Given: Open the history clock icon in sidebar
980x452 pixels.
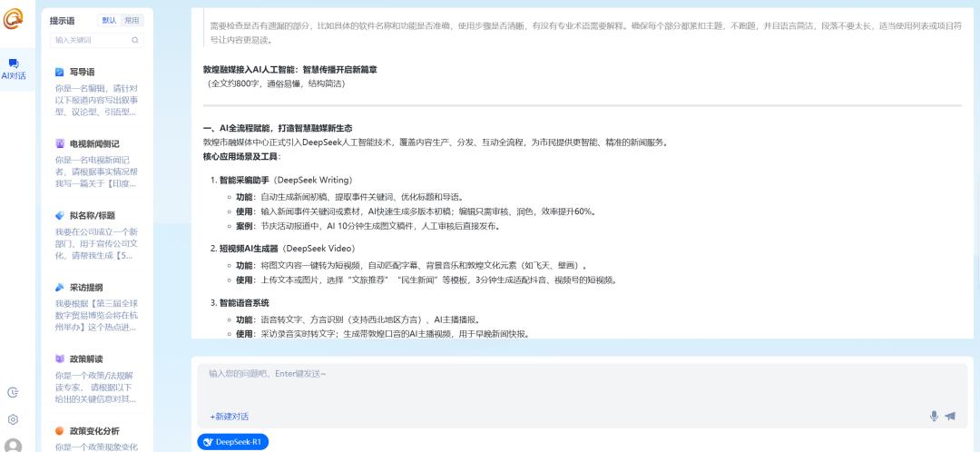Looking at the screenshot, I should [13, 393].
